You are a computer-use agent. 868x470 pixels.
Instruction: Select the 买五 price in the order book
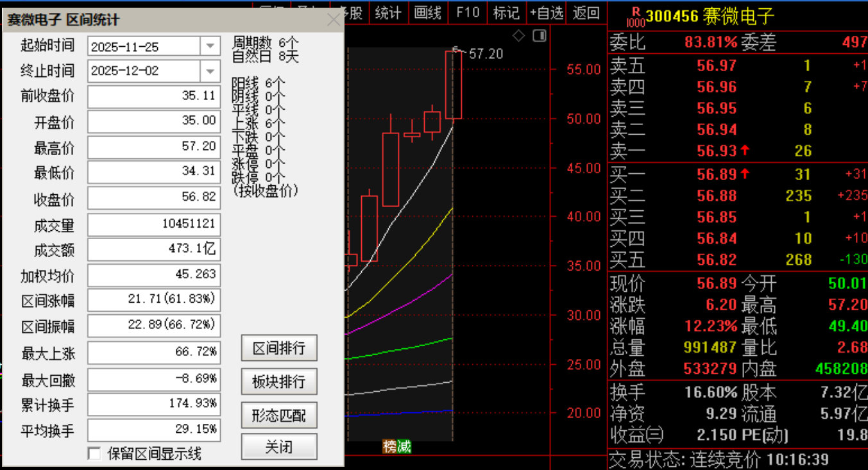(717, 260)
